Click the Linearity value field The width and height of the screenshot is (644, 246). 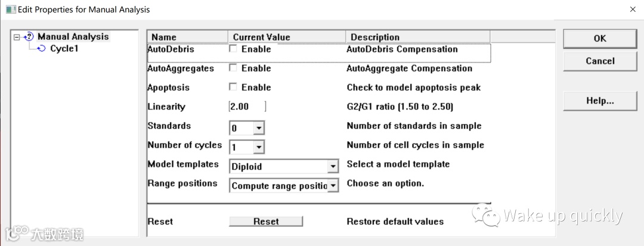(x=246, y=107)
